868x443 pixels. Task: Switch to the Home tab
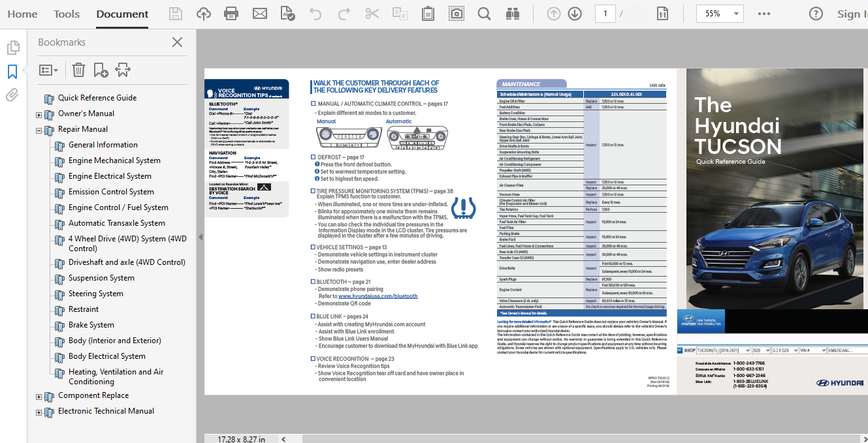pyautogui.click(x=22, y=14)
